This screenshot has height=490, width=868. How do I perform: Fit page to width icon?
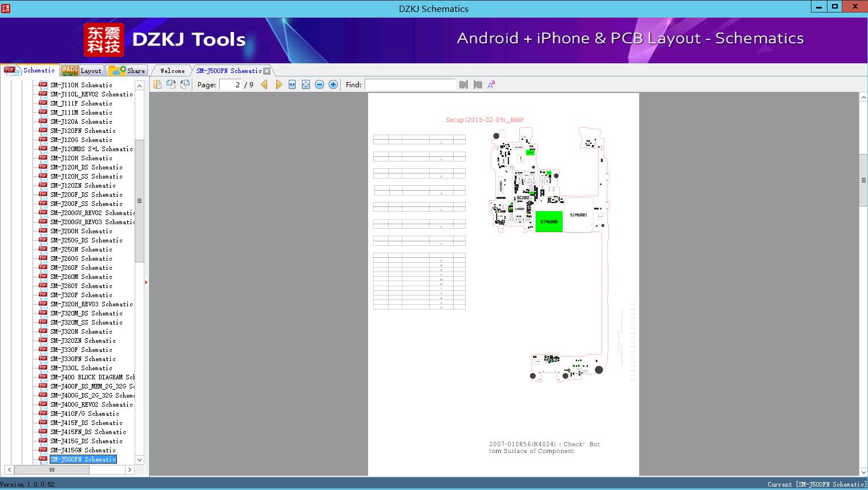[x=292, y=84]
